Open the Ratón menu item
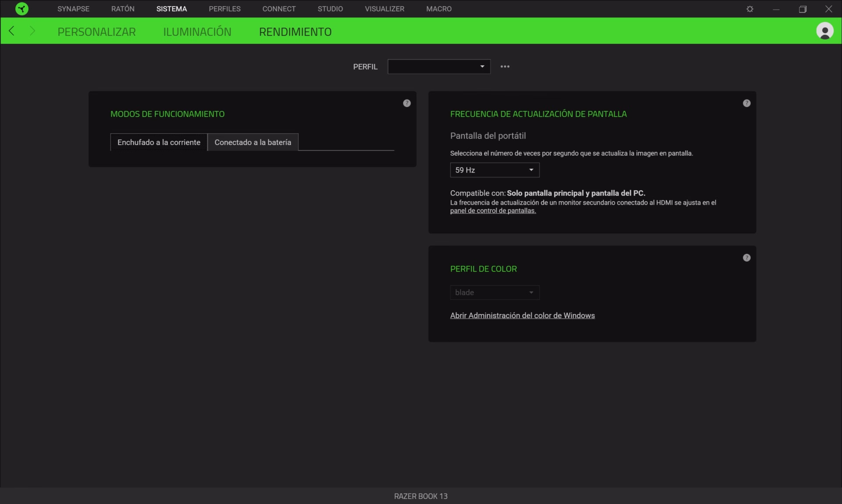This screenshot has height=504, width=842. [123, 9]
